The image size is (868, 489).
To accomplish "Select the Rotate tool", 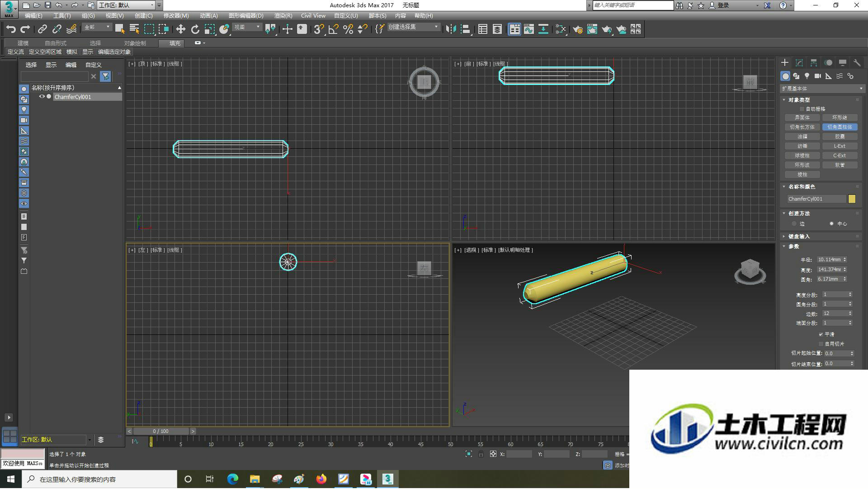I will [195, 29].
